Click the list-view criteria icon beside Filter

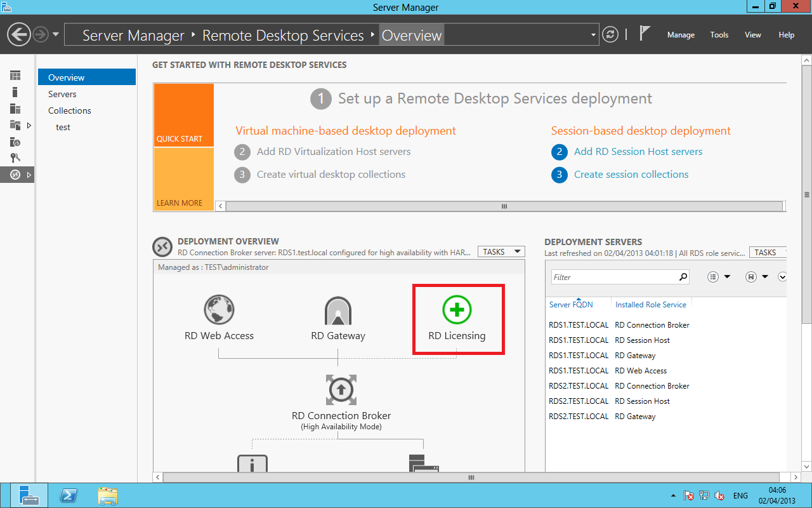[x=712, y=277]
